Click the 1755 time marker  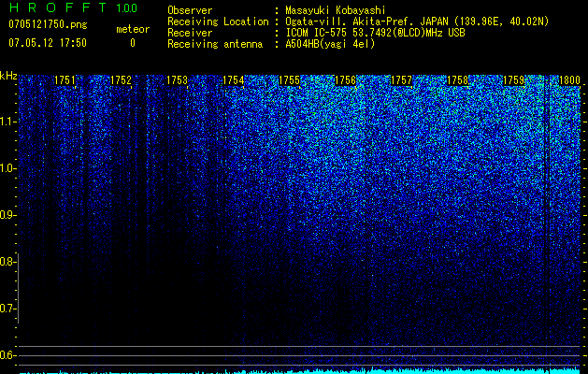coord(290,80)
